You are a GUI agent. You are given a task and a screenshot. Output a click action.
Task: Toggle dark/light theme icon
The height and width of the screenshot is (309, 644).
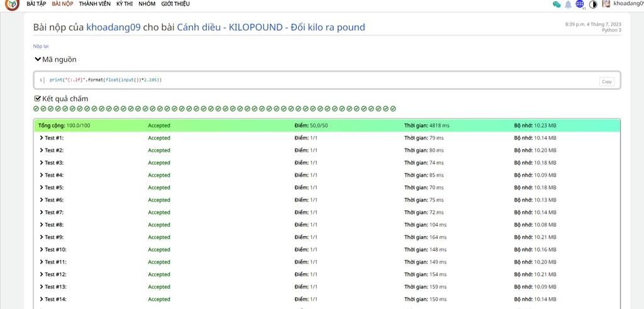point(593,4)
